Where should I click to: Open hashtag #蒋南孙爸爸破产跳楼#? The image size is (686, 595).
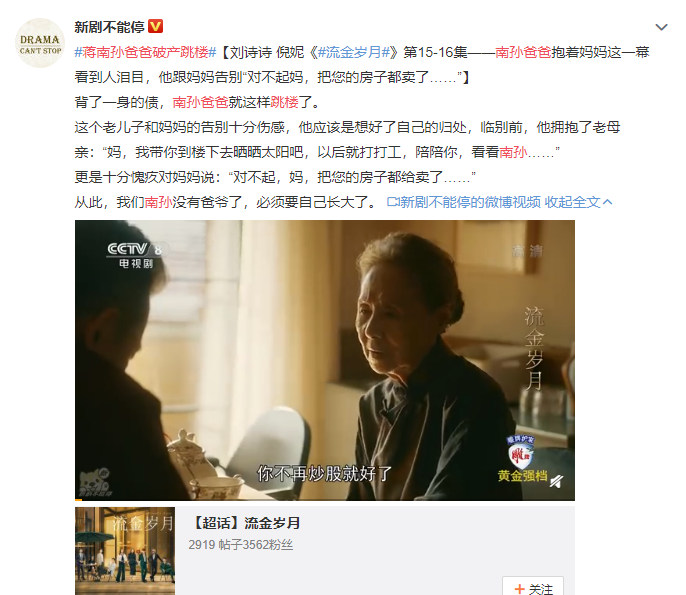pos(145,52)
